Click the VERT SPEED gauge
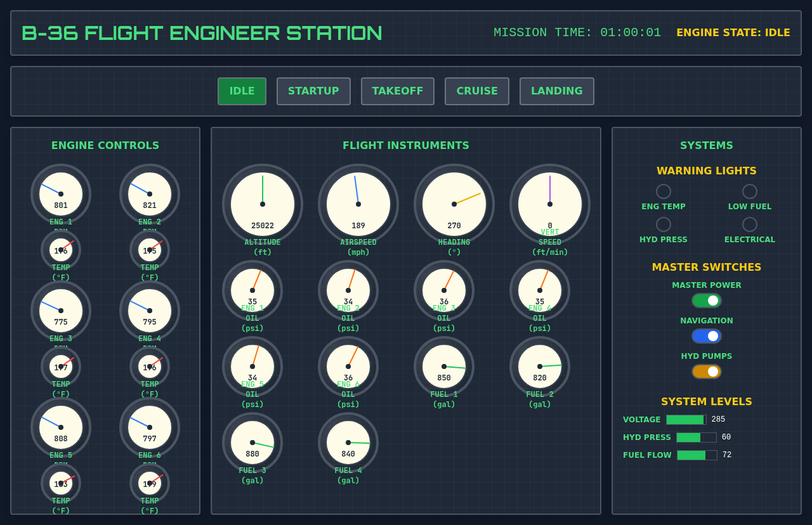This screenshot has height=525, width=812. pos(549,204)
